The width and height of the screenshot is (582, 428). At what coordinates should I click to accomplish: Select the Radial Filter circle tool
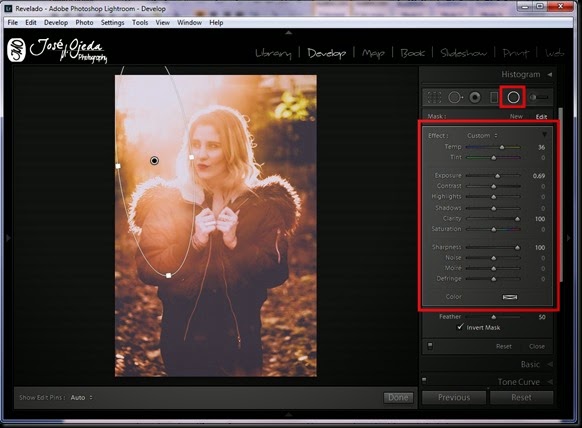coord(513,97)
